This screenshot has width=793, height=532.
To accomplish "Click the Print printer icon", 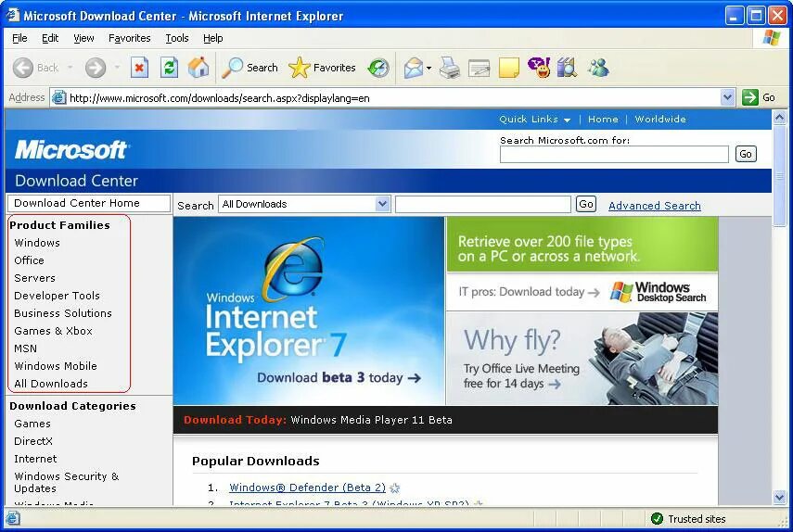I will (x=450, y=68).
